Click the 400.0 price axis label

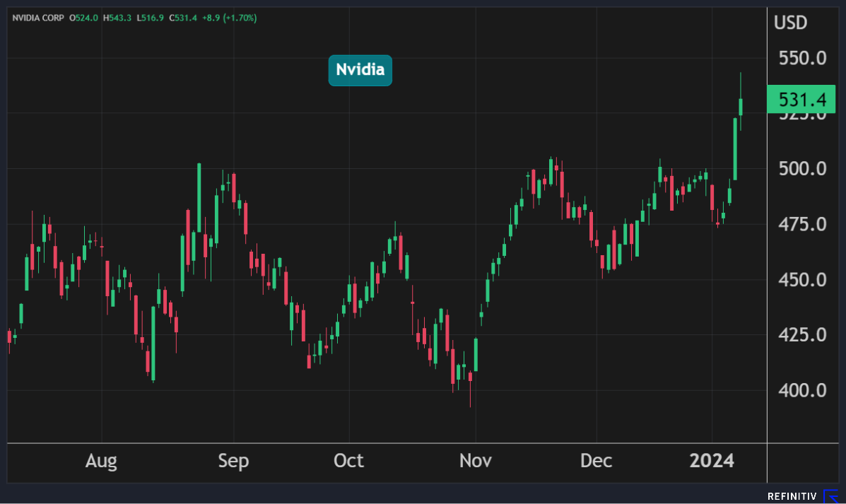click(x=802, y=390)
